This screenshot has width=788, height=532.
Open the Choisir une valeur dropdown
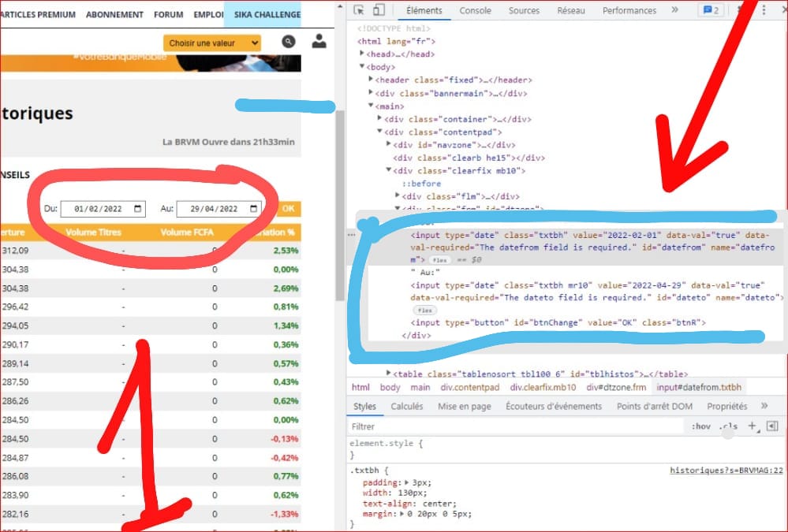(x=212, y=43)
